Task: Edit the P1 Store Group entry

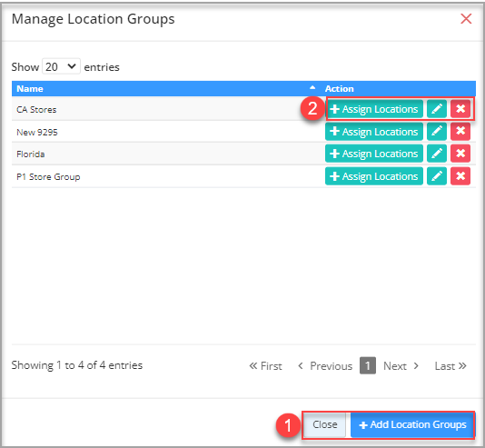Action: pos(437,176)
